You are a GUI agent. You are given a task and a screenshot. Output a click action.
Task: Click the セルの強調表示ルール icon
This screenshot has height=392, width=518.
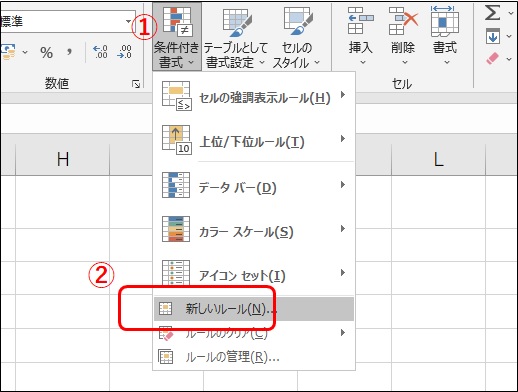click(176, 96)
